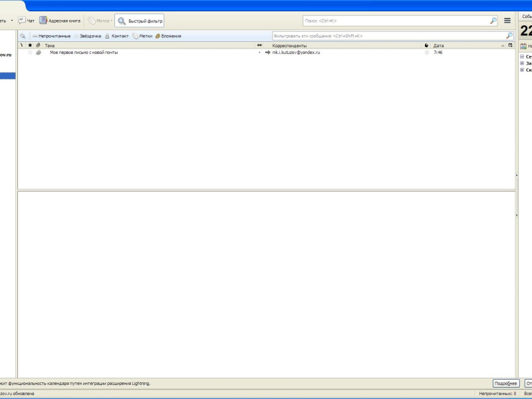
Task: Click the magnifier icon in the global search box
Action: coord(493,21)
